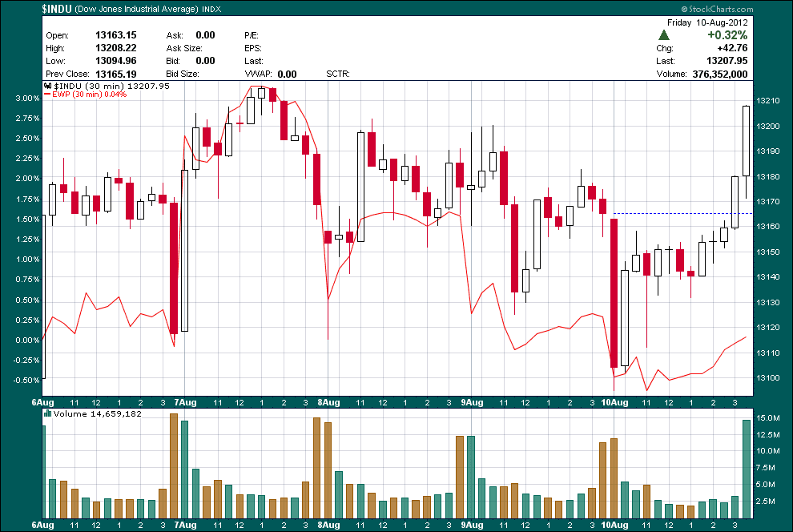
Task: Click the SCTR label
Action: click(x=338, y=74)
